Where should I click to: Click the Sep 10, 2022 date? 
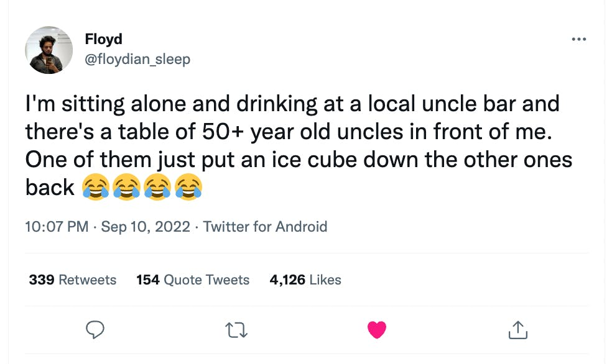(145, 226)
